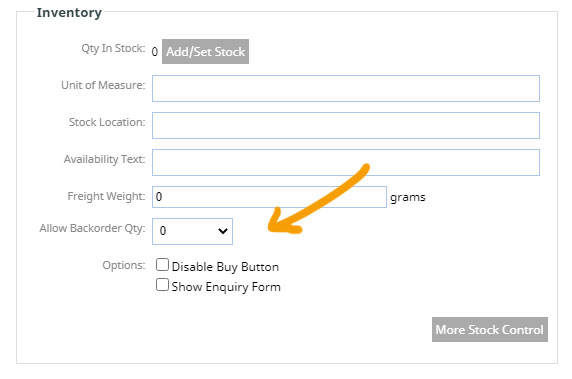The width and height of the screenshot is (572, 379).
Task: Open the Allow Backorder Qty dropdown
Action: pyautogui.click(x=192, y=231)
